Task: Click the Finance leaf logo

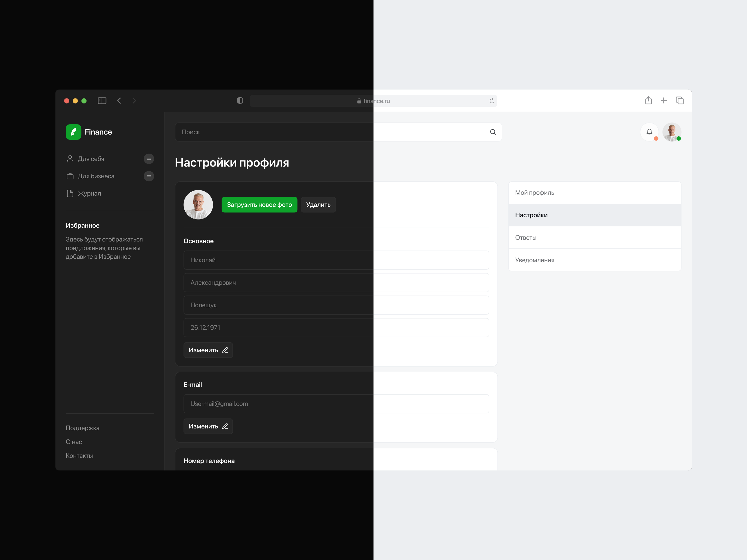Action: 74,132
